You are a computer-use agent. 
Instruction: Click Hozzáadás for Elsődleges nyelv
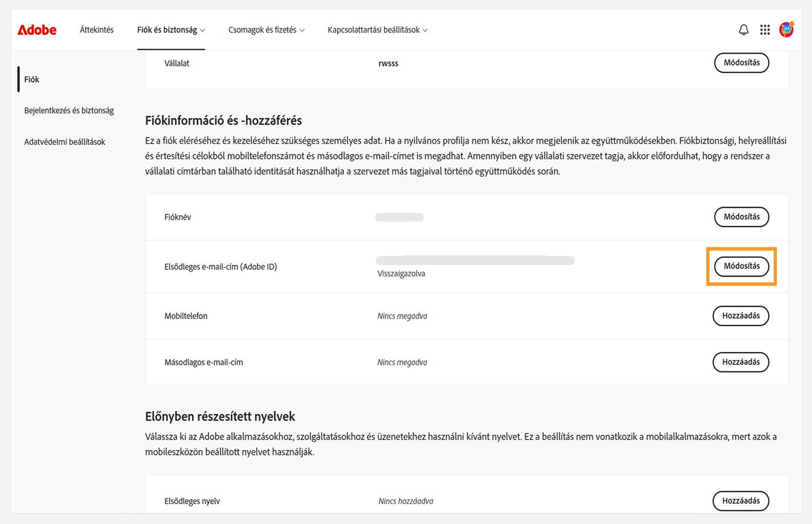coord(741,500)
